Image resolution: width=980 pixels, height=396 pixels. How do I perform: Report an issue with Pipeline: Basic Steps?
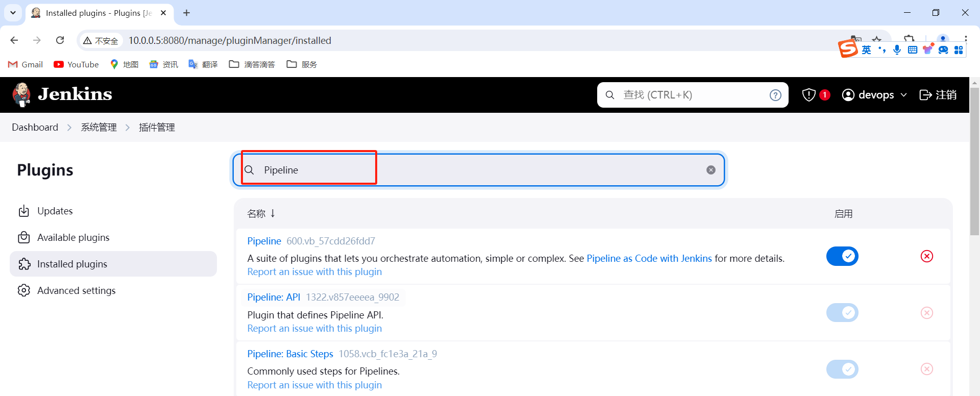(x=314, y=385)
